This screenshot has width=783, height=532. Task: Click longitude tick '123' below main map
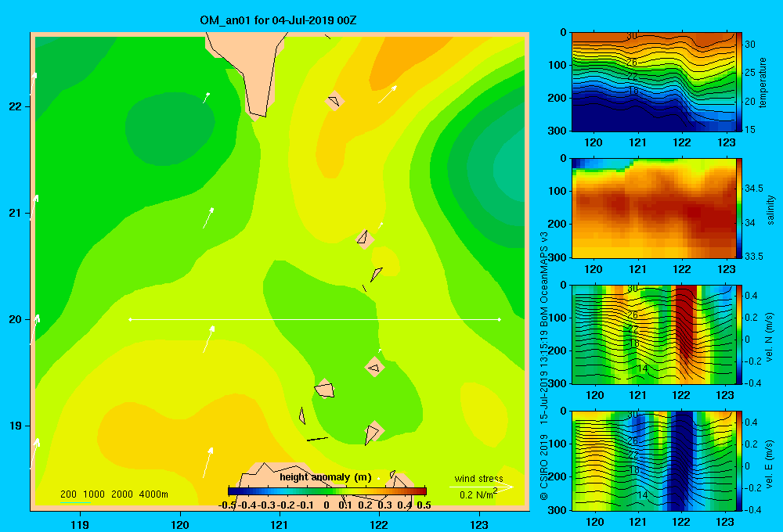(479, 524)
